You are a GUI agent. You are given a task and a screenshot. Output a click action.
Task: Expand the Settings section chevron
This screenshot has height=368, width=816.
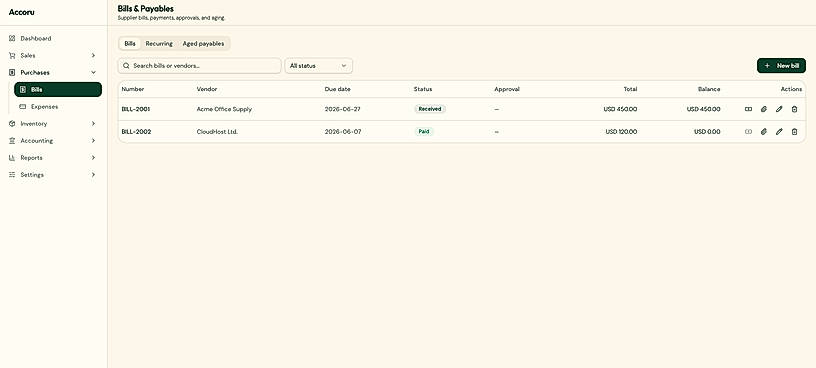(x=93, y=175)
